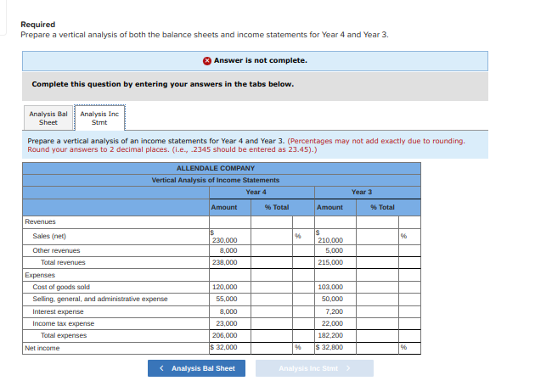Click the Year 3 Interest expense amount 7,200
The height and width of the screenshot is (392, 552).
(335, 311)
